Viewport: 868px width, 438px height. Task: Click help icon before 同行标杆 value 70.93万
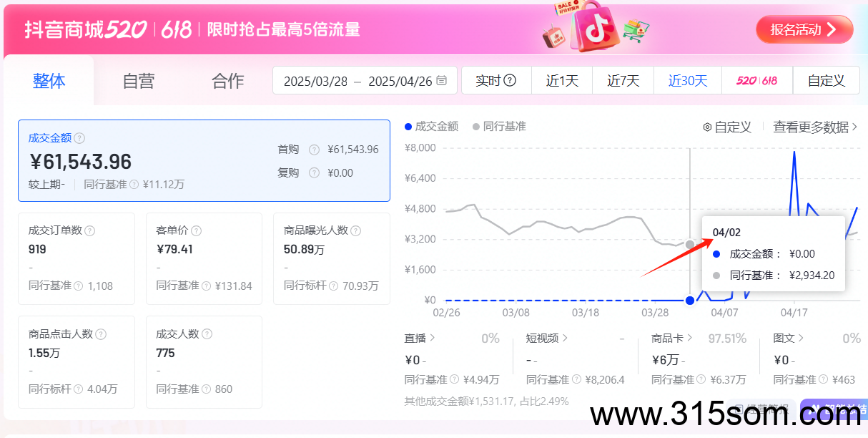coord(333,286)
